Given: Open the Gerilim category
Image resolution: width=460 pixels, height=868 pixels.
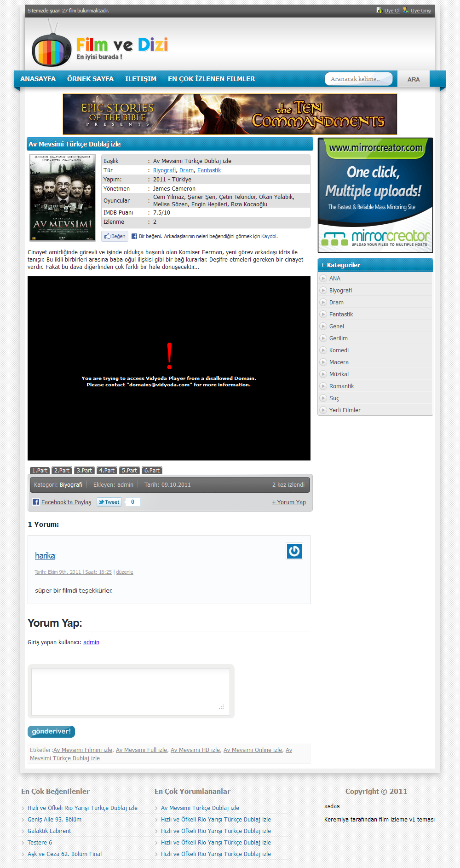Looking at the screenshot, I should [339, 338].
